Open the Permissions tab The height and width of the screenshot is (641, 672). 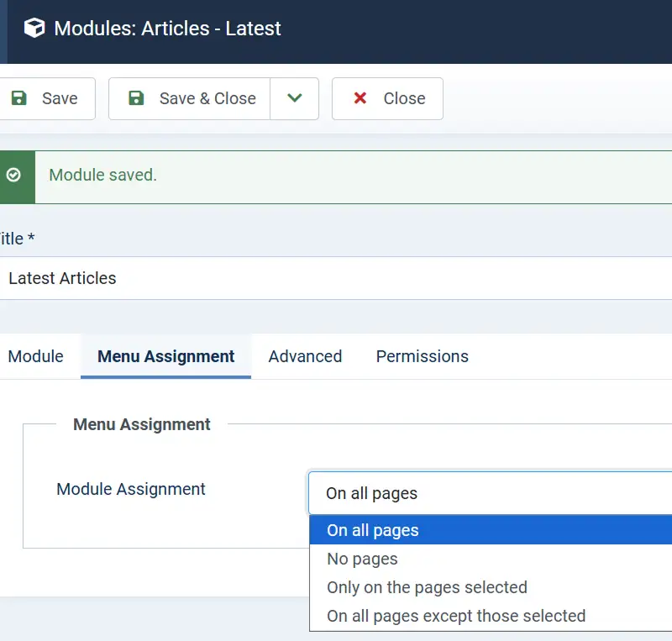pyautogui.click(x=423, y=356)
